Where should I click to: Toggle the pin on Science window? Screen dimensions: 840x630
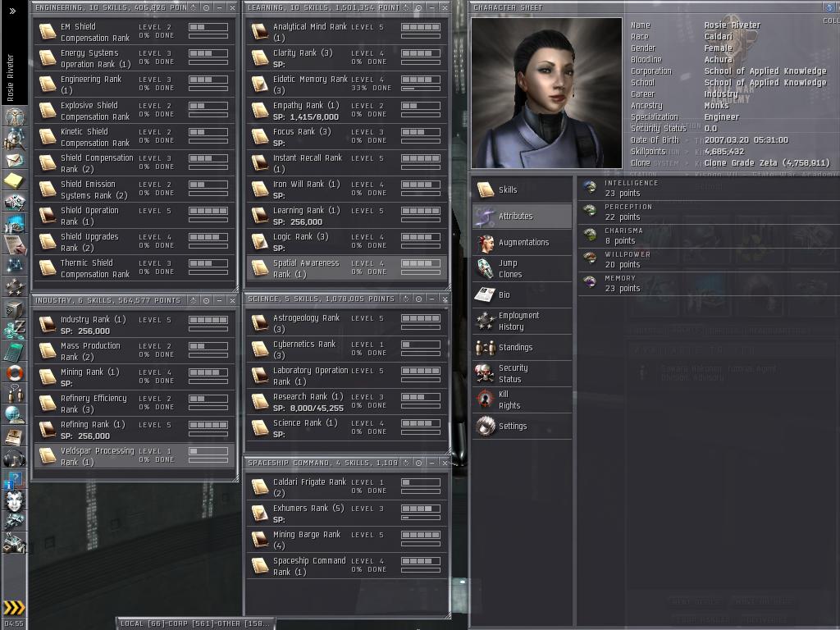click(405, 299)
